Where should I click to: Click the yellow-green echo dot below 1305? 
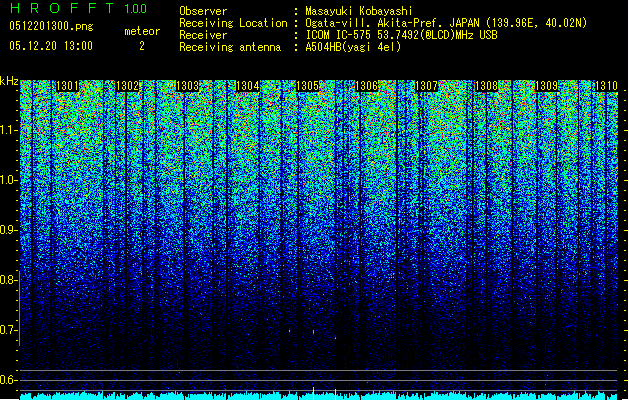(x=313, y=332)
